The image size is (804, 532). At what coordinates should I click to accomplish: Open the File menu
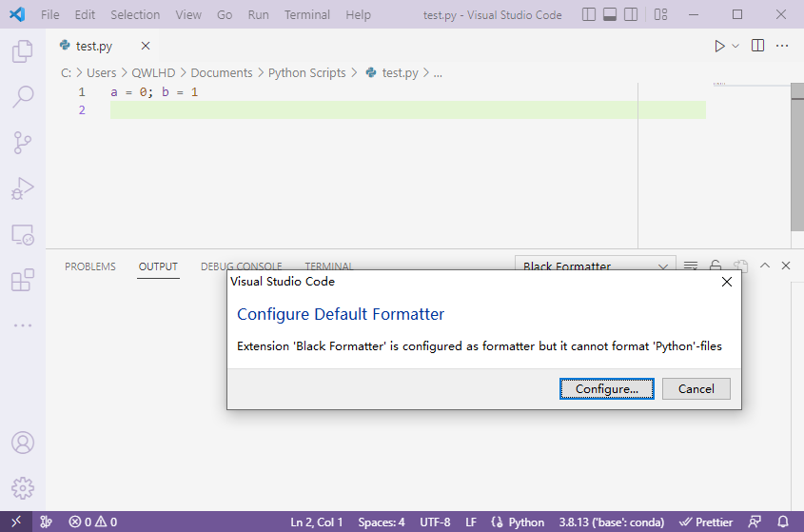click(49, 15)
